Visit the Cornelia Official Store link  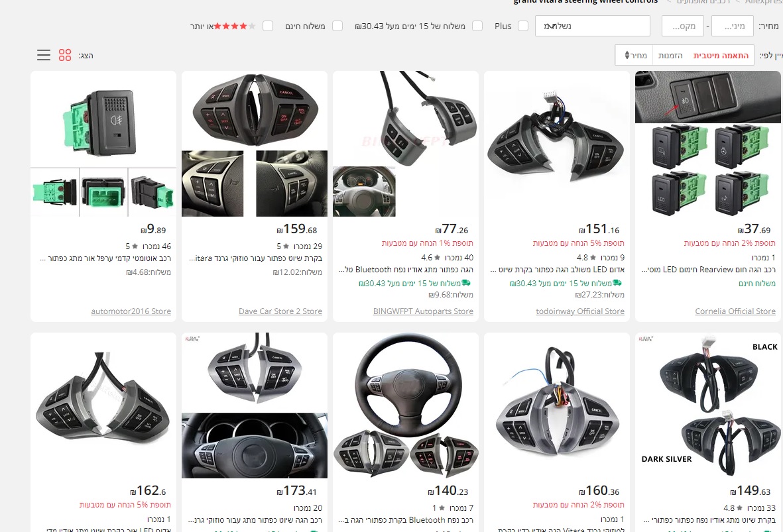[x=735, y=311]
